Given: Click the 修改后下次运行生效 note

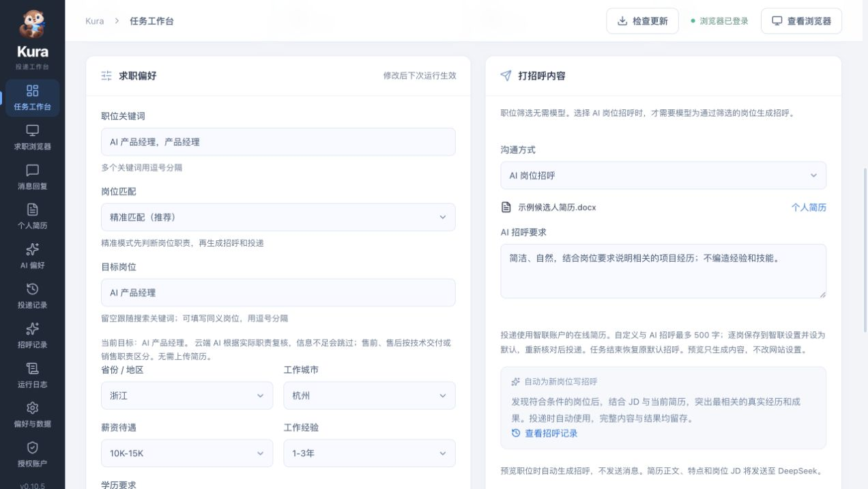Looking at the screenshot, I should click(x=420, y=76).
